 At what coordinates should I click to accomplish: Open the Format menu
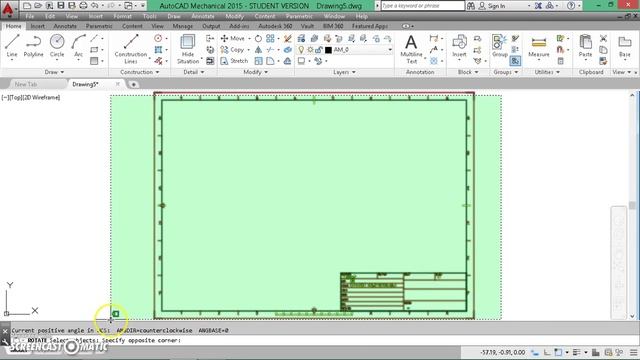click(122, 16)
